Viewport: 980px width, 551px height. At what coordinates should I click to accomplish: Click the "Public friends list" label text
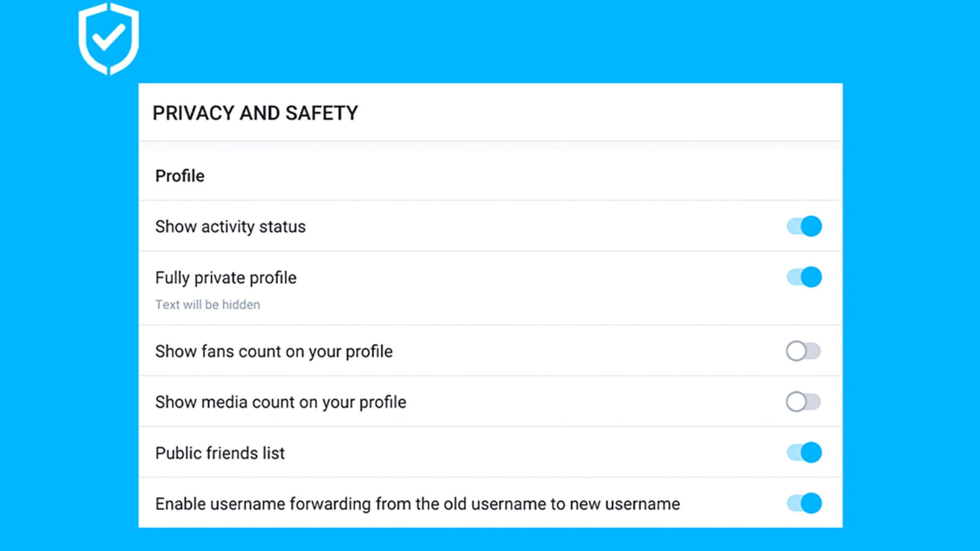click(220, 453)
